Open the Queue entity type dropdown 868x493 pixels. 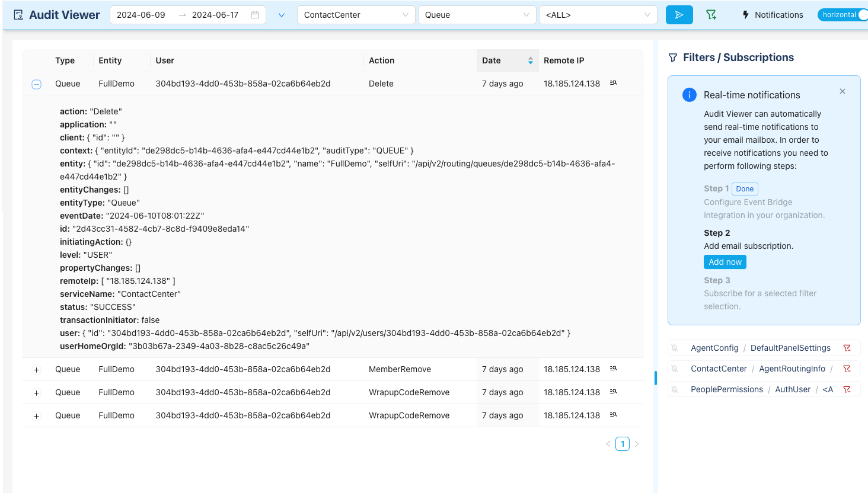pos(477,15)
